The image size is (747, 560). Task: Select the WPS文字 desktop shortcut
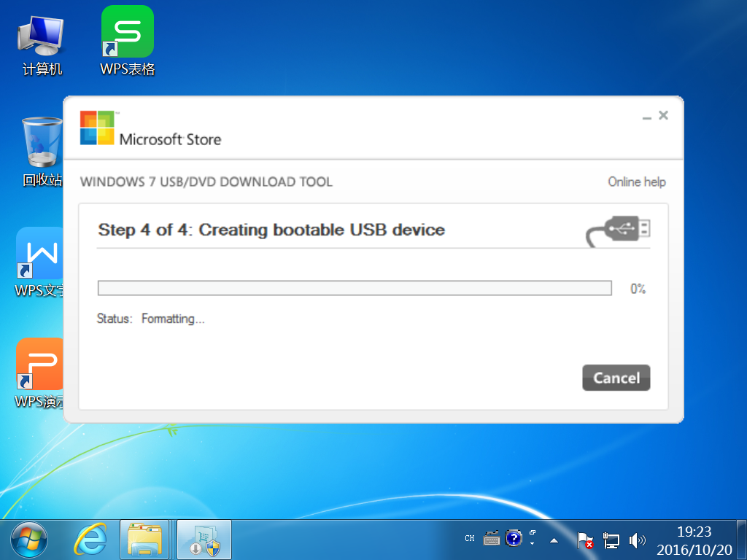[x=39, y=262]
